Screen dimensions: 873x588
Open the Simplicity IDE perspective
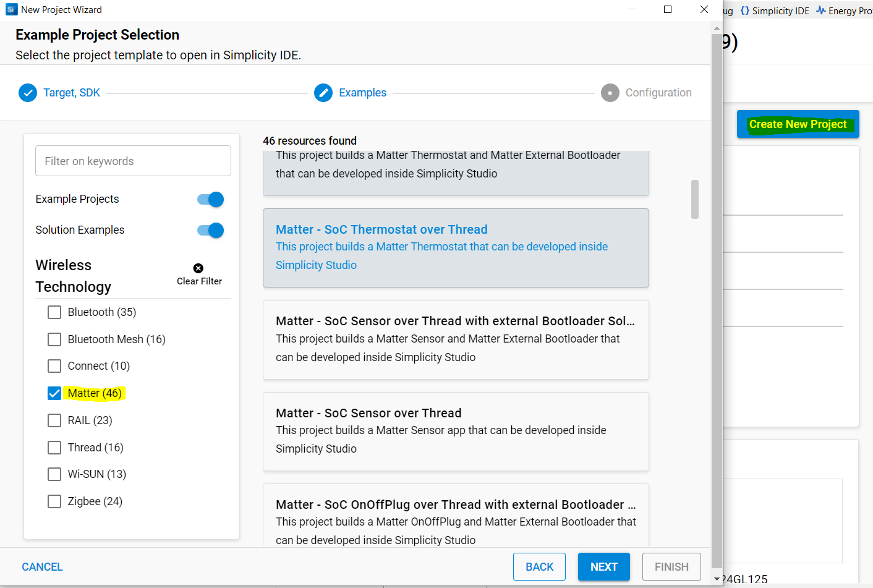point(775,11)
